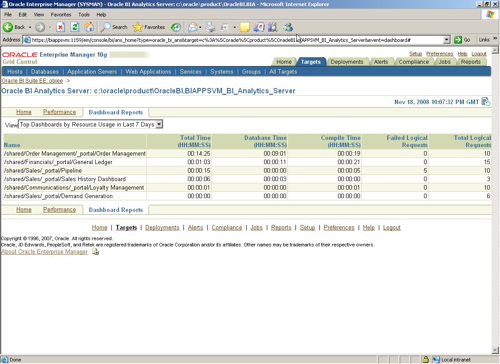
Task: Open the Search magnifier in IE toolbar
Action: tap(114, 27)
